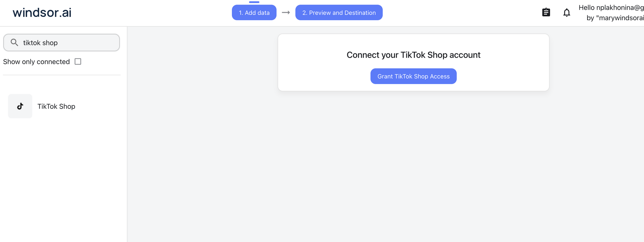This screenshot has height=242, width=644.
Task: Open the notifications bell
Action: 567,13
